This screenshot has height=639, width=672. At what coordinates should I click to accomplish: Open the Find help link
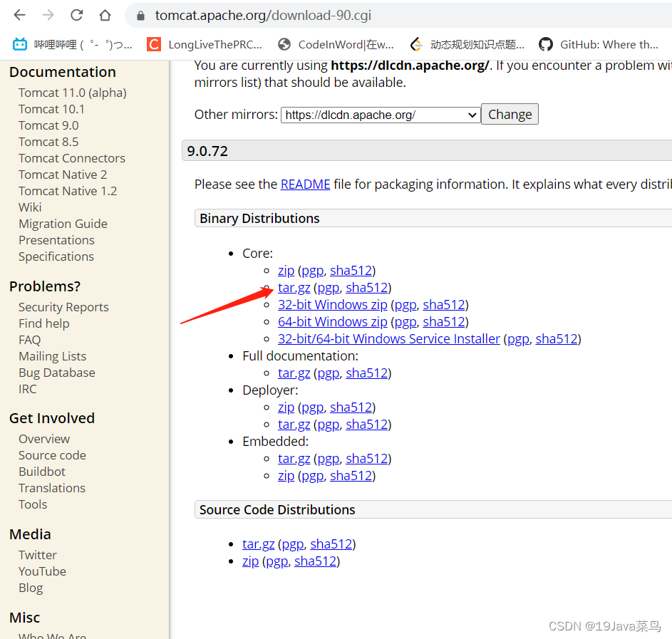point(43,324)
